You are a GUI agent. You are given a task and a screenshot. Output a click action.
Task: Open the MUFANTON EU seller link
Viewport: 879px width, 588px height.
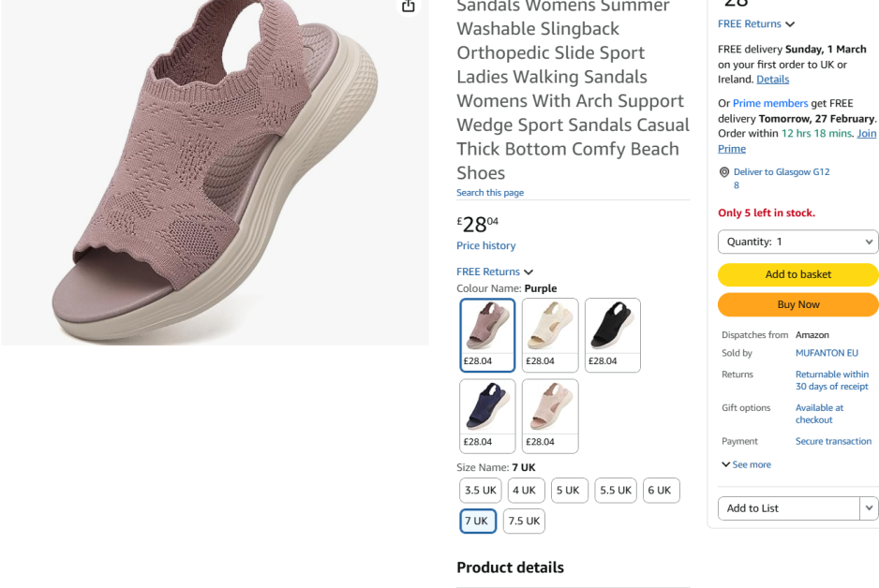827,353
